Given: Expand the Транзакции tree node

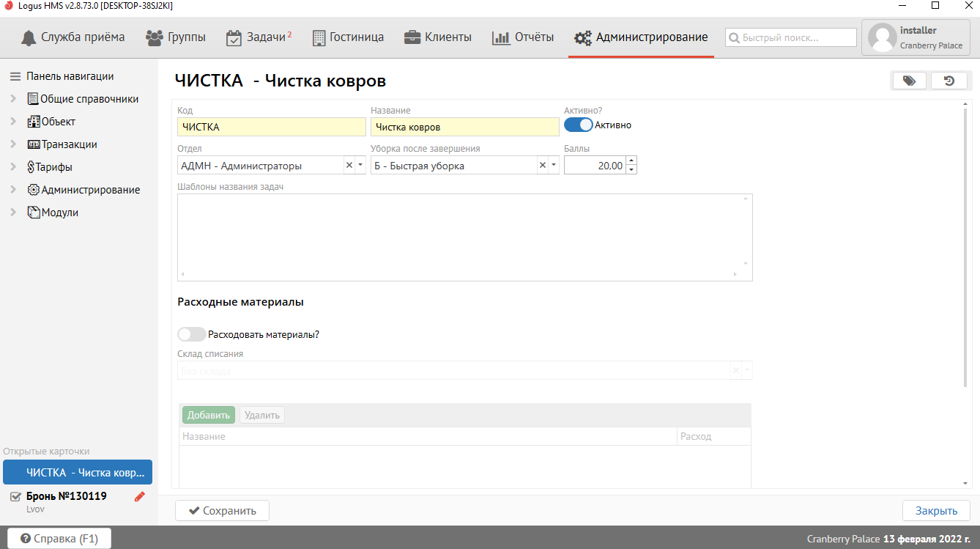Looking at the screenshot, I should [x=13, y=144].
